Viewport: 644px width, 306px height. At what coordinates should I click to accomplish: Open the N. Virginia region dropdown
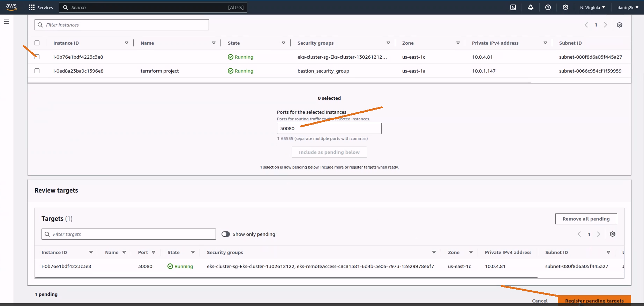(x=592, y=7)
